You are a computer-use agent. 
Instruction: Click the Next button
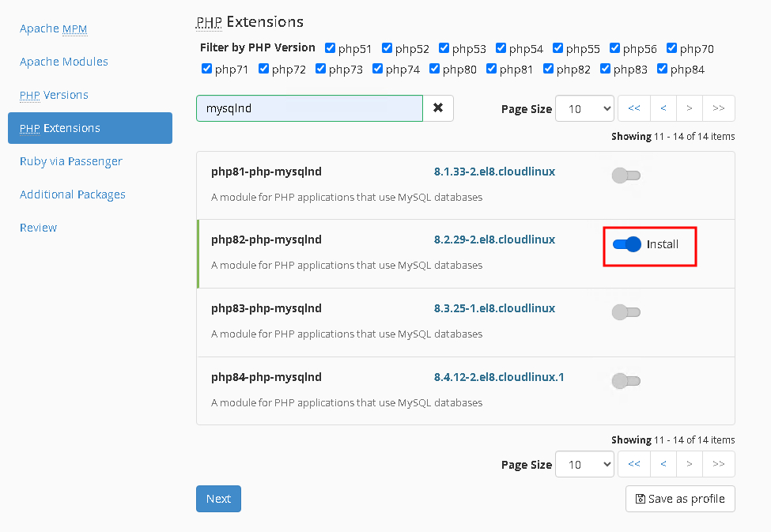click(218, 499)
